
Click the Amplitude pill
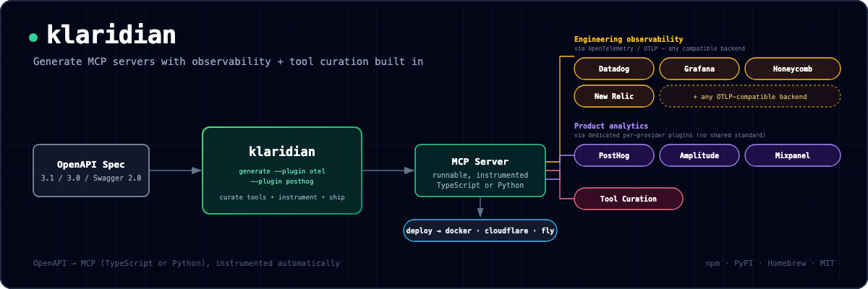[x=699, y=155]
